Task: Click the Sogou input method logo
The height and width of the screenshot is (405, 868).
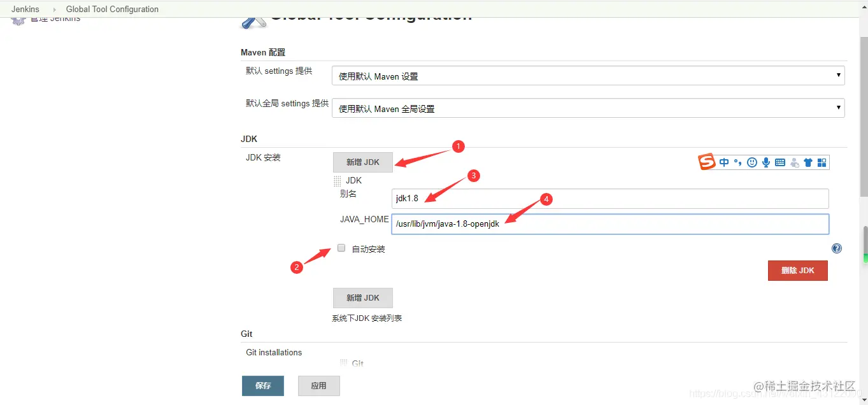Action: click(707, 162)
